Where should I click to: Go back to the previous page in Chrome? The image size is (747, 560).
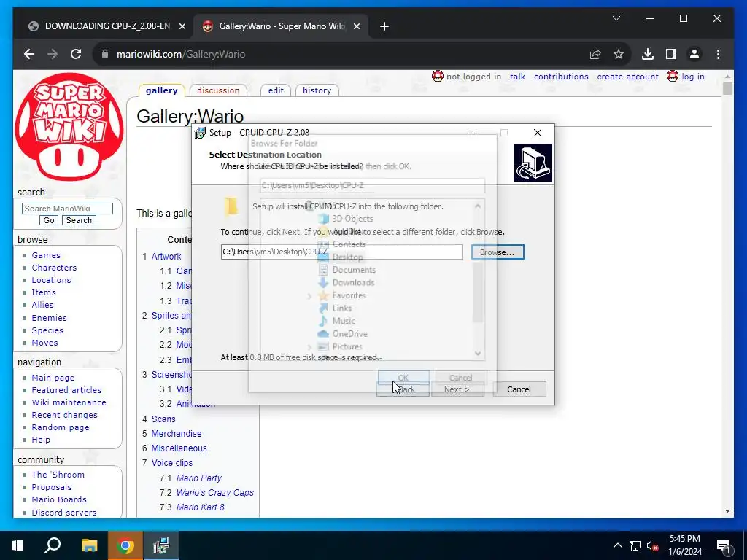[29, 54]
